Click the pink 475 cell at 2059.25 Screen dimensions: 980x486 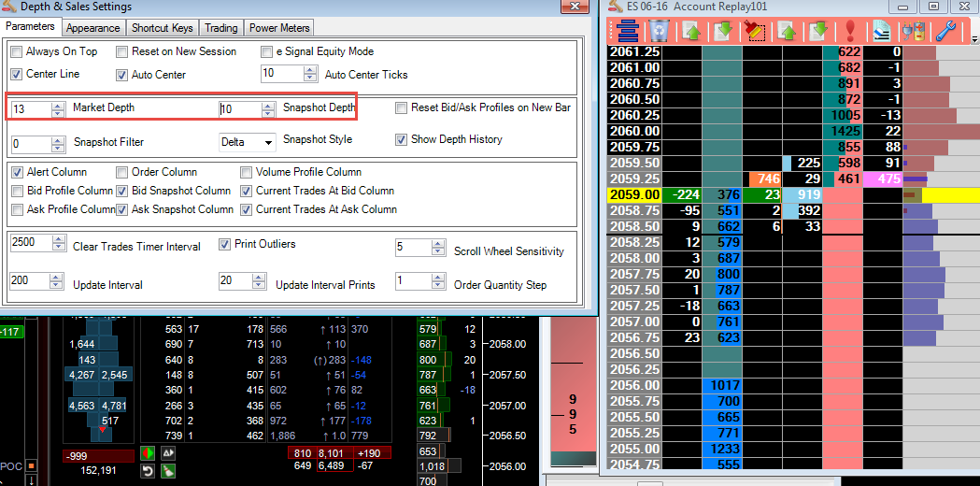(883, 179)
